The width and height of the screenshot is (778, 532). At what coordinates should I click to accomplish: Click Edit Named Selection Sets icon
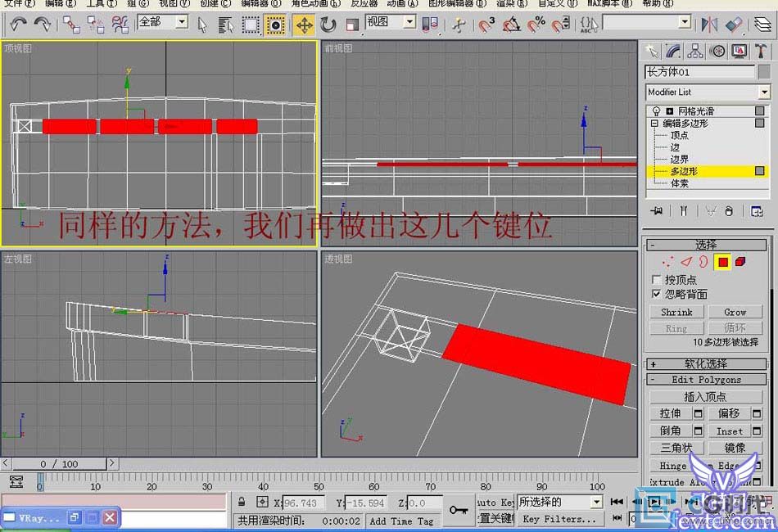coord(589,24)
